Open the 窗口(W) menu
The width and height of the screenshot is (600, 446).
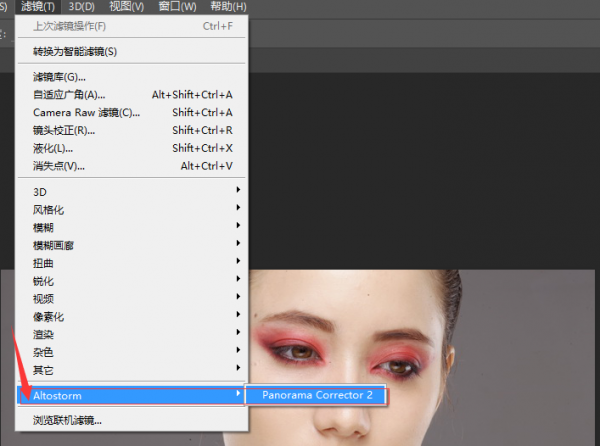(x=177, y=7)
